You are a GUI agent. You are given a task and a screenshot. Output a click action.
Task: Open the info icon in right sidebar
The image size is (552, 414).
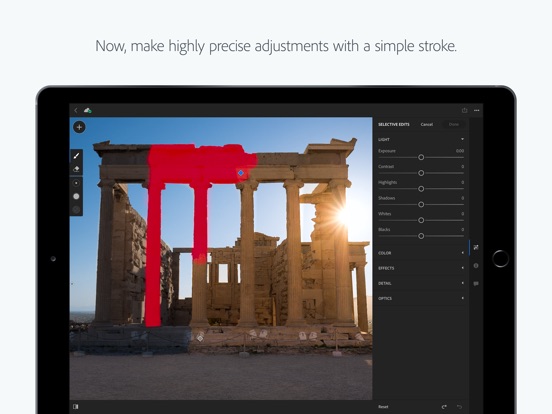476,265
